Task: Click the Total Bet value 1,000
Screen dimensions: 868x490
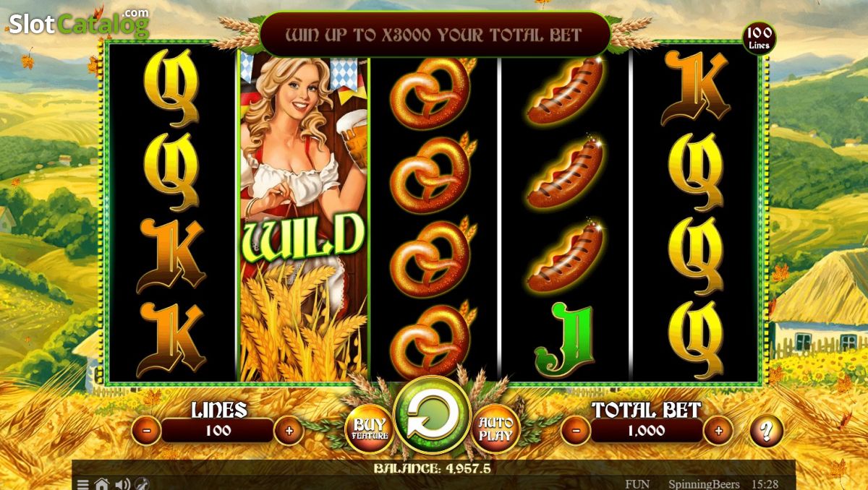Action: (x=647, y=431)
